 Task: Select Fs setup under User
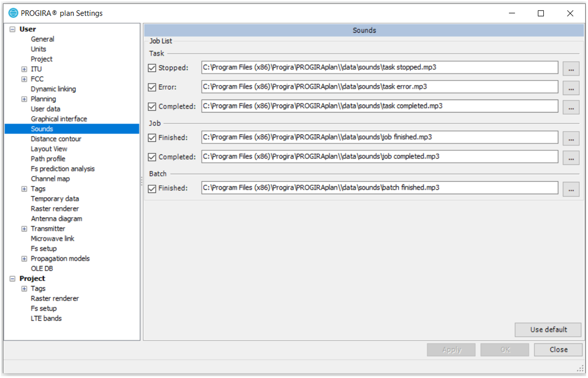click(44, 249)
